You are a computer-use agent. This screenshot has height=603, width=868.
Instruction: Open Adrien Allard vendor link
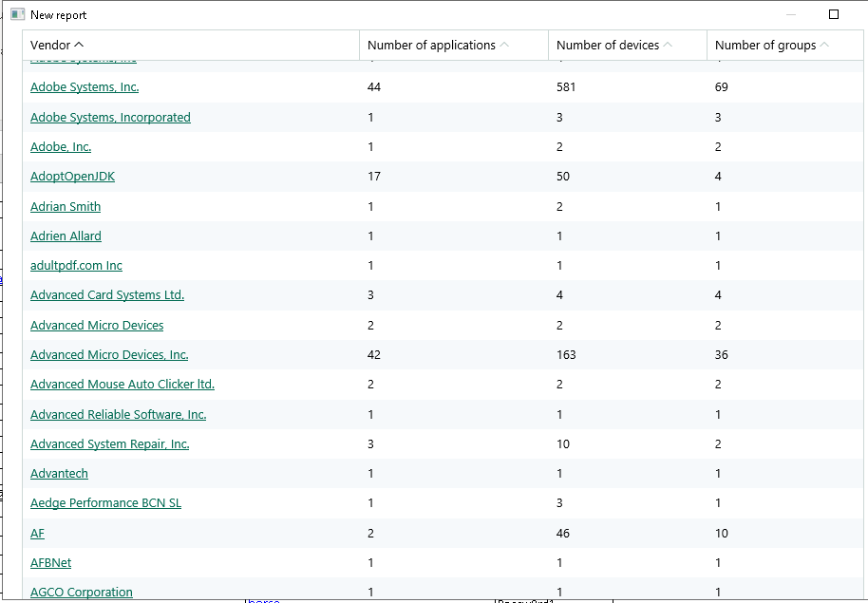[66, 236]
